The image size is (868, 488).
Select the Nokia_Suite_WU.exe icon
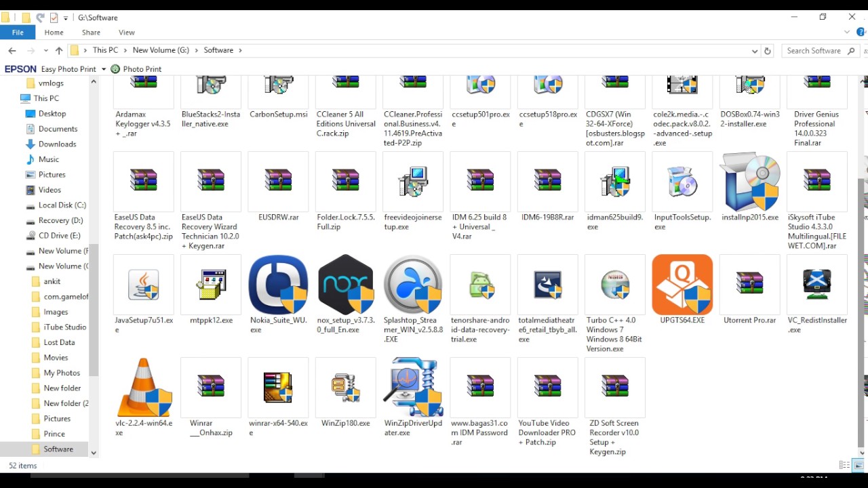pyautogui.click(x=278, y=285)
